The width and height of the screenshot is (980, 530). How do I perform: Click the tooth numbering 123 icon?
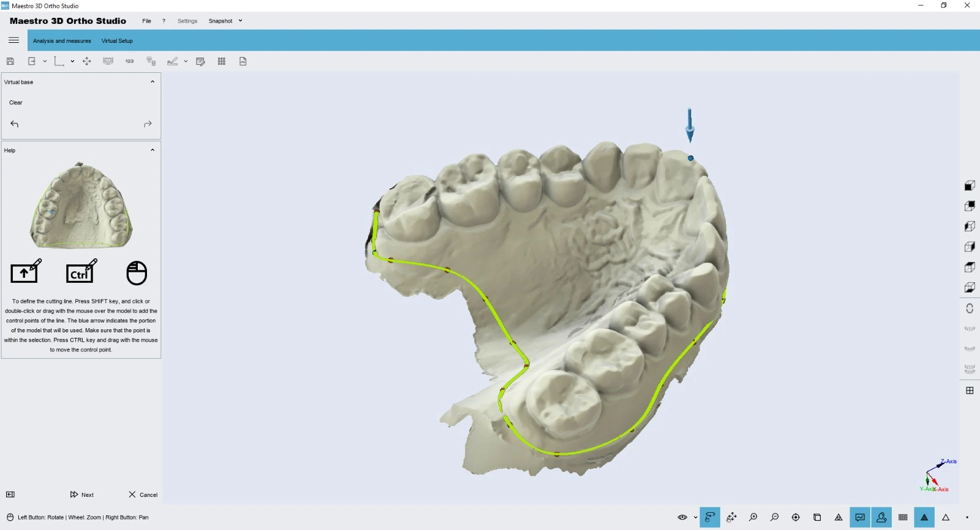pos(129,61)
